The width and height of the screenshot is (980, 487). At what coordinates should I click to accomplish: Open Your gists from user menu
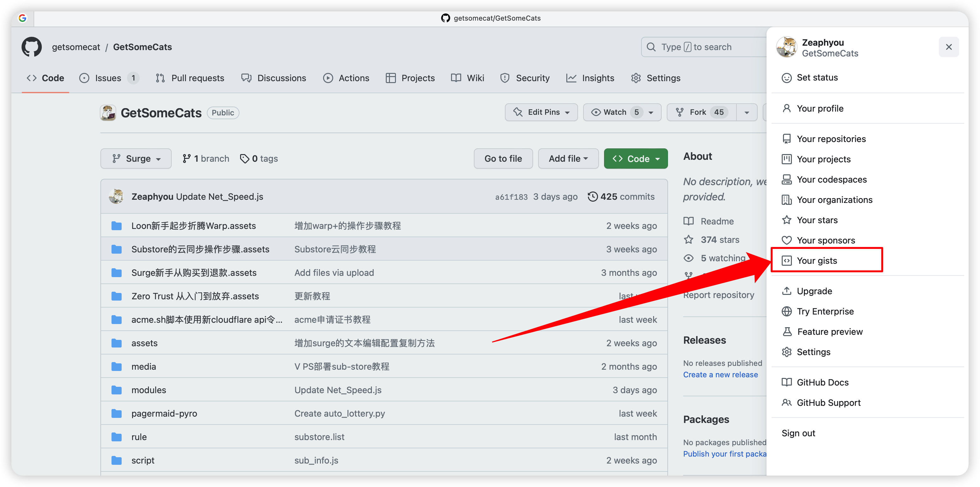(817, 260)
